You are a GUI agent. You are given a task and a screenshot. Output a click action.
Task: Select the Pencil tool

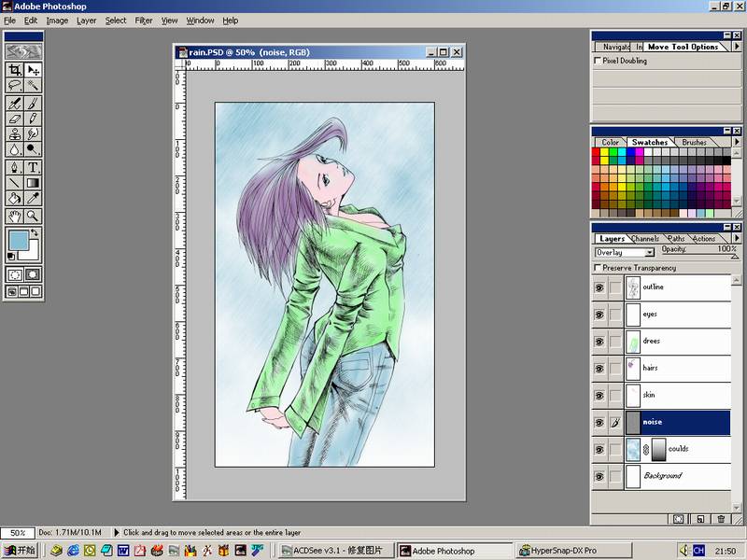(x=33, y=119)
